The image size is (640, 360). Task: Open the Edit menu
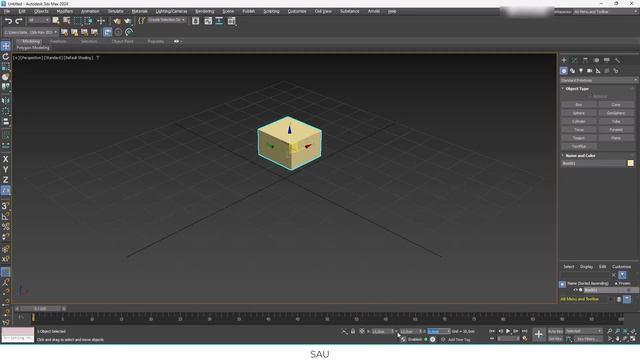(x=22, y=11)
